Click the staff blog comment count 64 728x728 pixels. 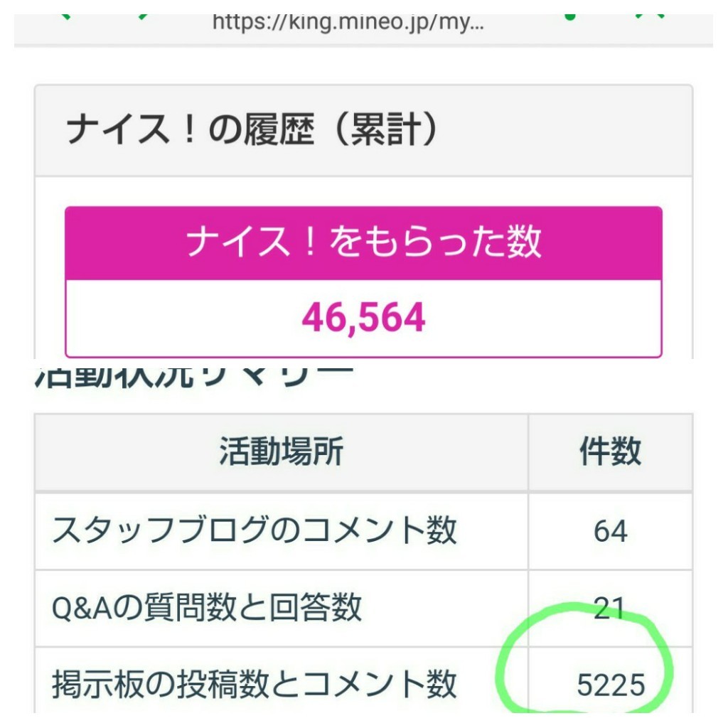tap(610, 531)
